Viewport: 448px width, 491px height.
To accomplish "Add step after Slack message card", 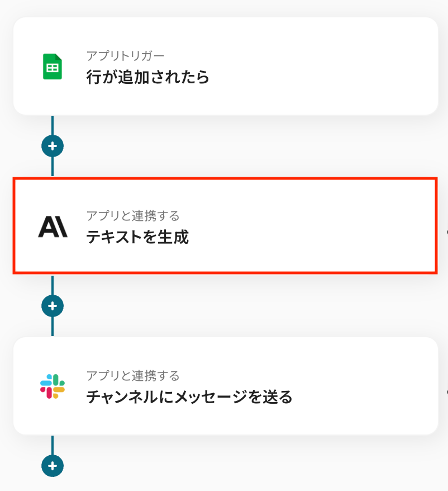I will 53,465.
